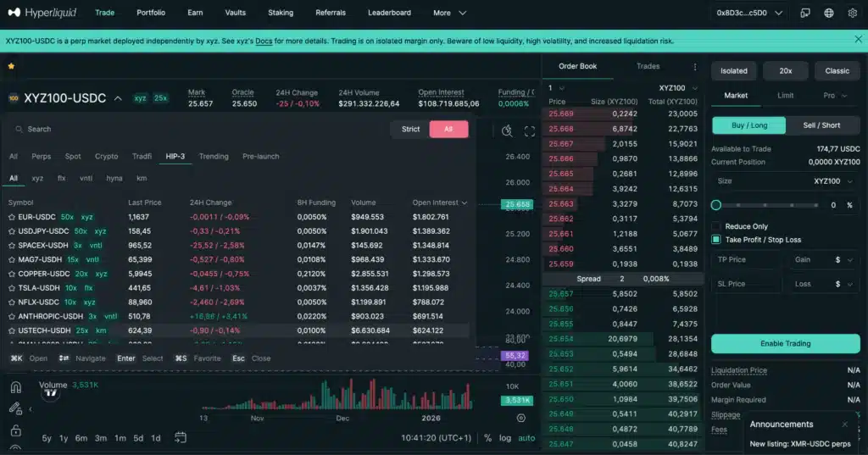868x455 pixels.
Task: Open the Size unit XYZ100 dropdown
Action: coord(833,180)
